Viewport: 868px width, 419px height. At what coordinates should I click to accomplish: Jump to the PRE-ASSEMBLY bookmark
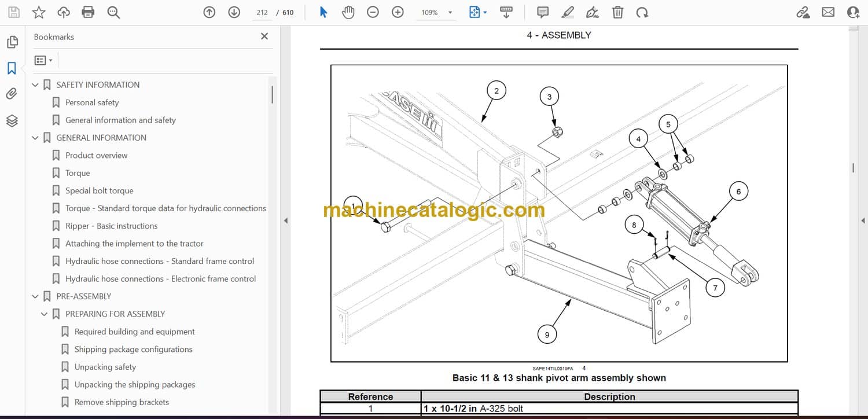tap(84, 296)
